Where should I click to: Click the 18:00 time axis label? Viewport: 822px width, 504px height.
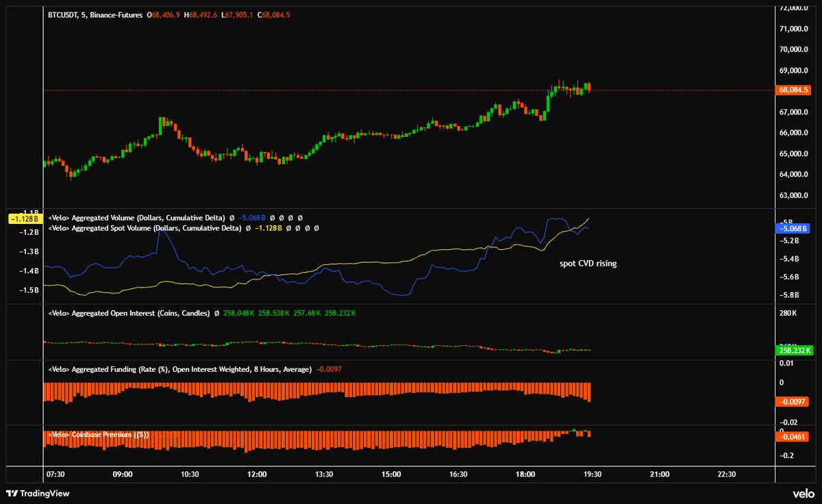525,475
